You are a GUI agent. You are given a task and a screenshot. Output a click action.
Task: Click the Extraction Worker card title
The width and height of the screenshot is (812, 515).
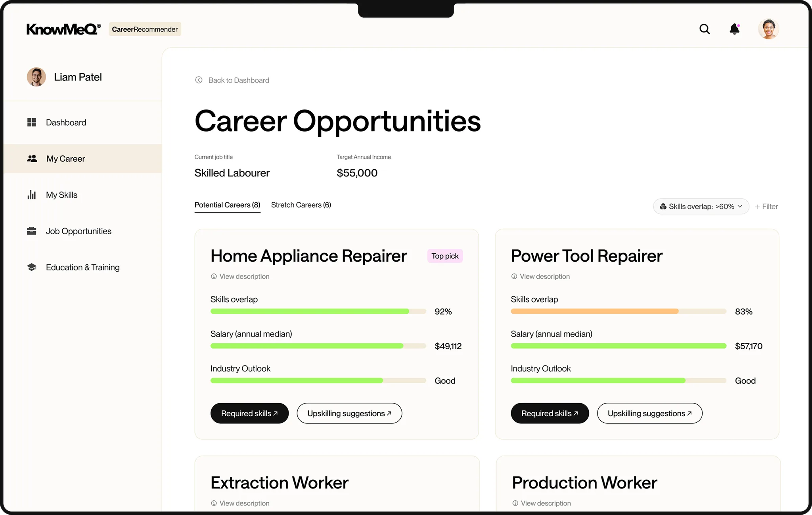pos(280,483)
